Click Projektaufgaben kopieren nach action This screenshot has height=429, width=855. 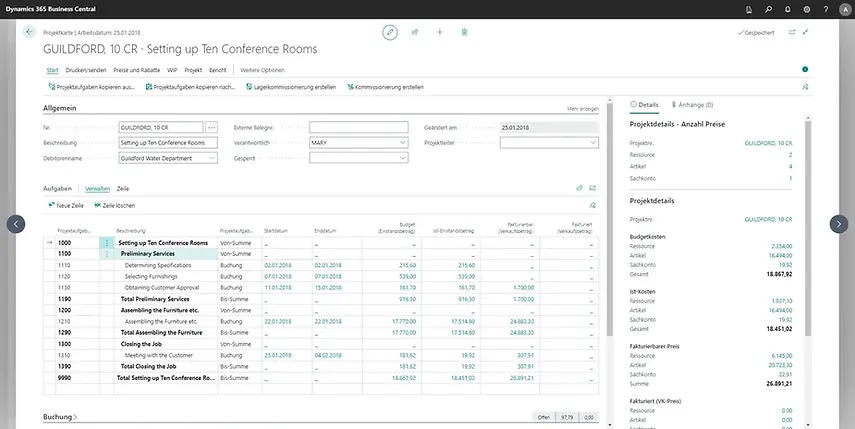point(190,87)
